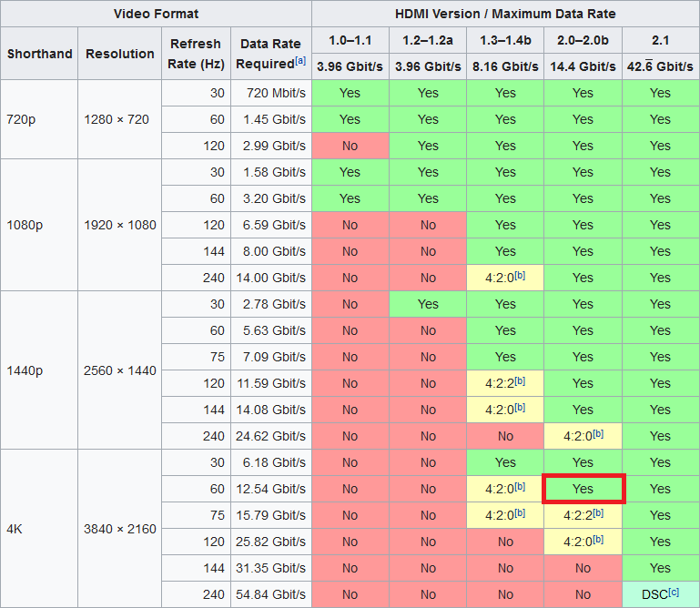Click the 1.45 Gbit/s data rate
700x608 pixels.
tap(271, 119)
